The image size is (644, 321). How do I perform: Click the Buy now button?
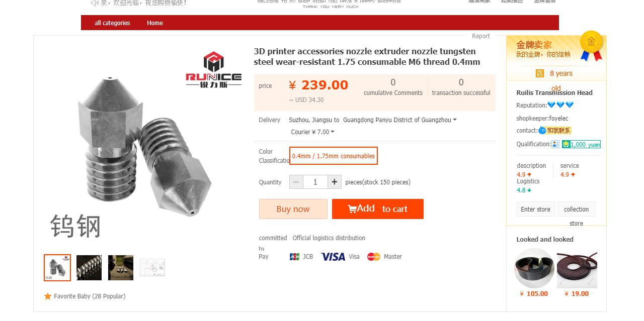293,209
